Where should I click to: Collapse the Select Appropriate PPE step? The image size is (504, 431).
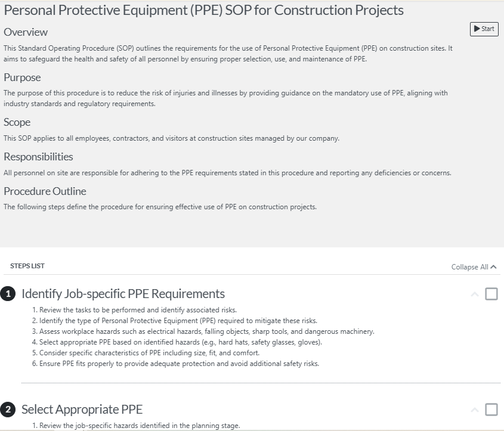coord(474,409)
